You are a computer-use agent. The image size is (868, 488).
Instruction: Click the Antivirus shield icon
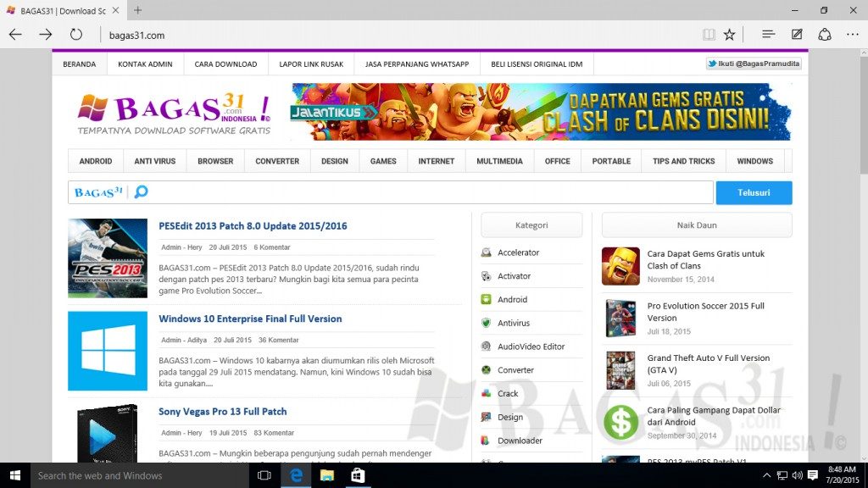tap(486, 323)
